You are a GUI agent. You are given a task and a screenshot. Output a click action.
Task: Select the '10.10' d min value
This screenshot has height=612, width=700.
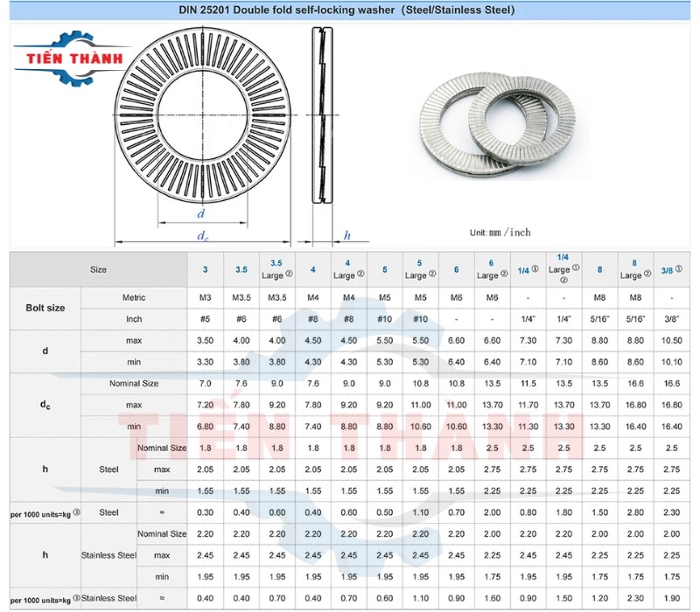(672, 362)
